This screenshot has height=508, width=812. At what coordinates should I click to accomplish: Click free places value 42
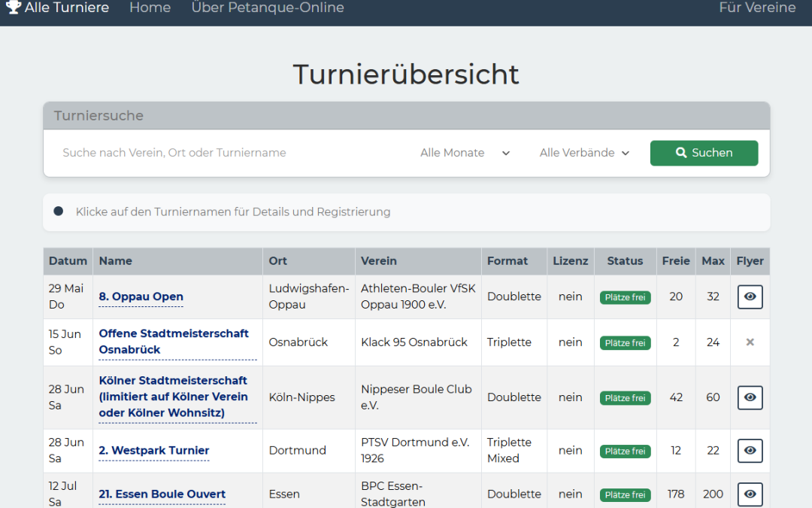676,397
